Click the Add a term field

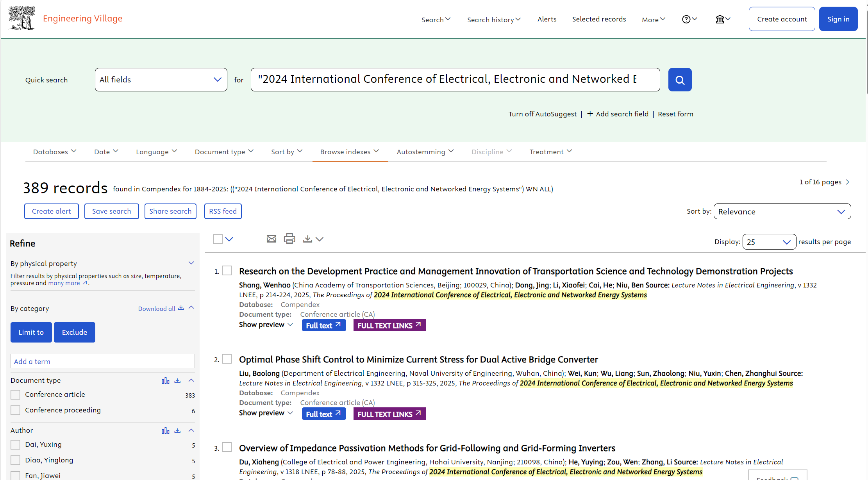coord(102,361)
